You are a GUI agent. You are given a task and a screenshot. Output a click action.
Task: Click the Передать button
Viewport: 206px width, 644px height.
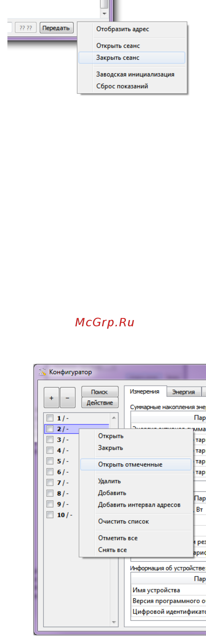(57, 28)
